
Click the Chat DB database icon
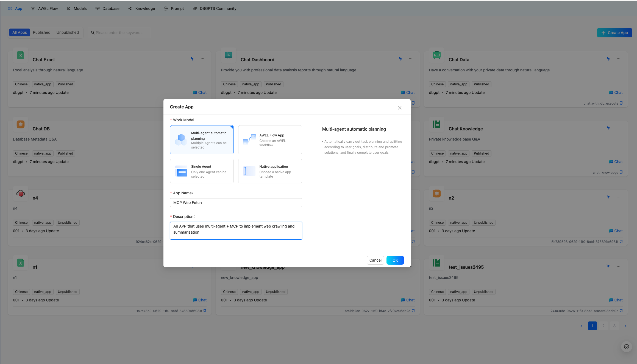pos(20,124)
